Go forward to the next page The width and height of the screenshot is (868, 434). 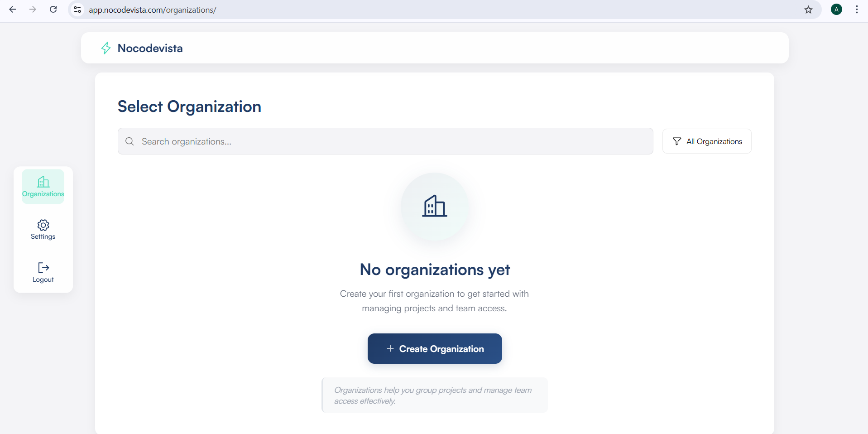tap(33, 10)
